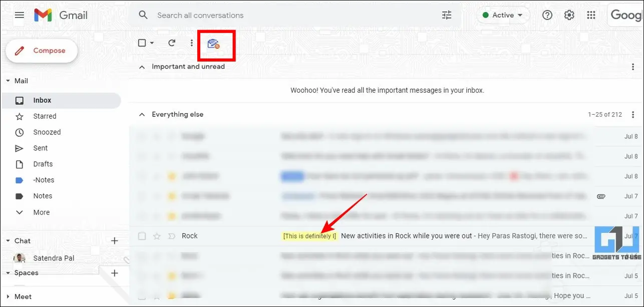644x307 pixels.
Task: Click the attachment paperclip on Jul 7 email
Action: pos(601,196)
